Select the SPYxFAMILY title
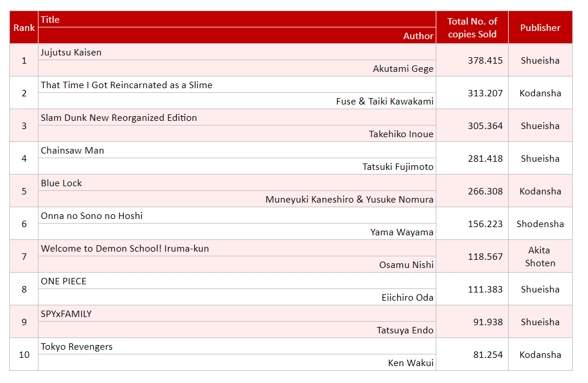The height and width of the screenshot is (383, 588). [66, 314]
